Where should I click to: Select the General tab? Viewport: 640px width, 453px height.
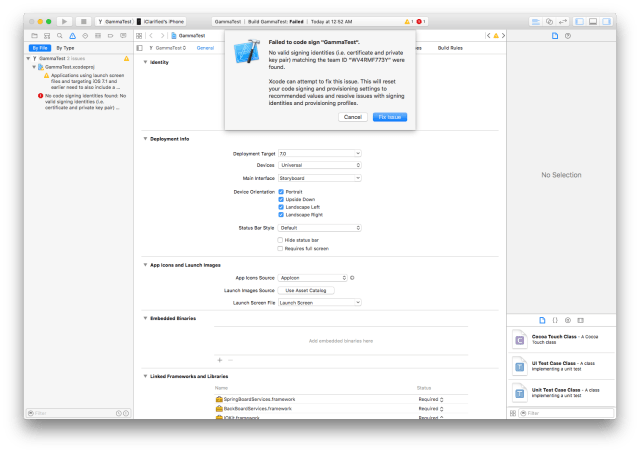205,48
